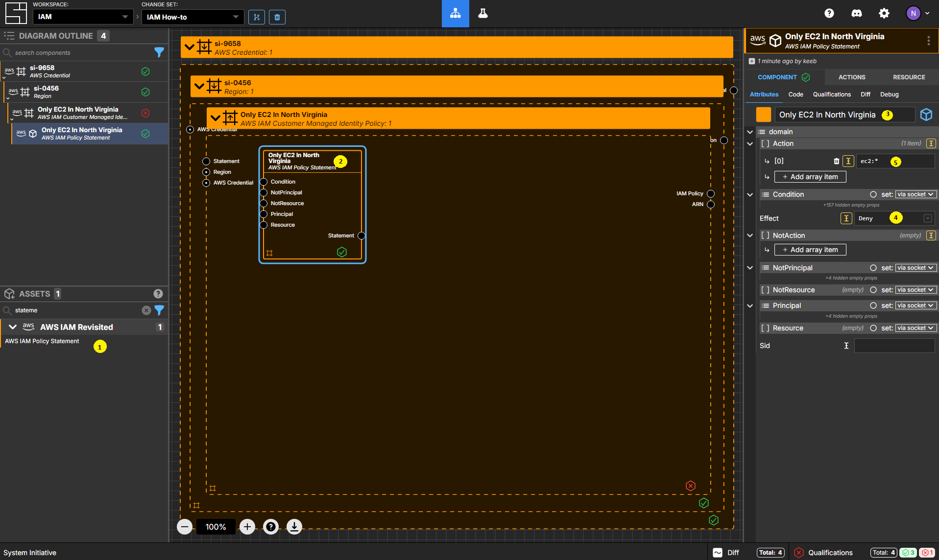939x560 pixels.
Task: Click green qualification check on statement node
Action: coord(342,252)
